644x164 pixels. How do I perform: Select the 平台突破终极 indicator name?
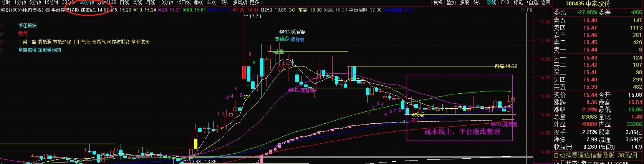tap(65, 10)
